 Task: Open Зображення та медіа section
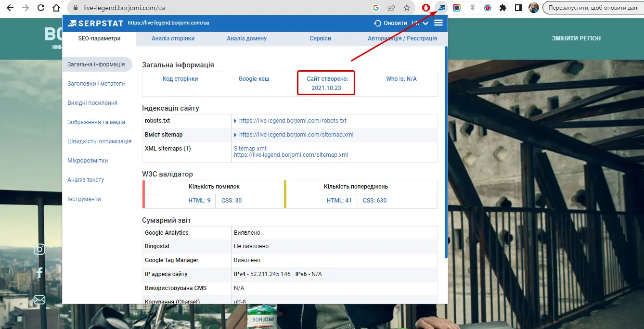96,122
